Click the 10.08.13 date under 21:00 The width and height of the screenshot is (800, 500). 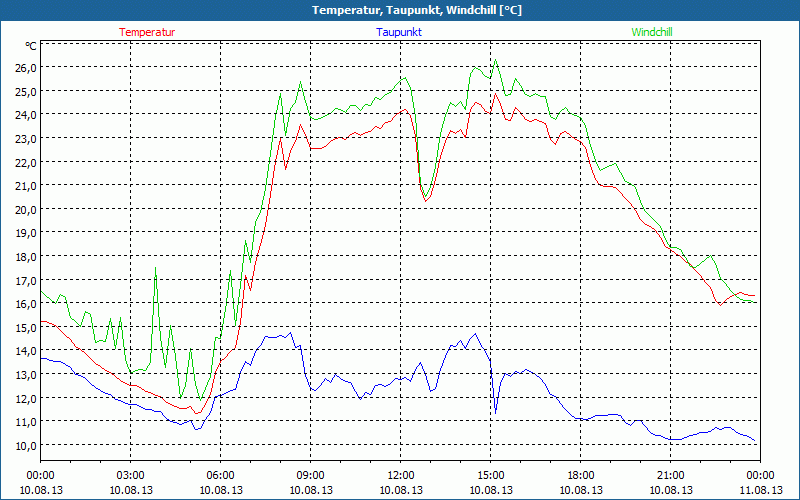point(670,490)
